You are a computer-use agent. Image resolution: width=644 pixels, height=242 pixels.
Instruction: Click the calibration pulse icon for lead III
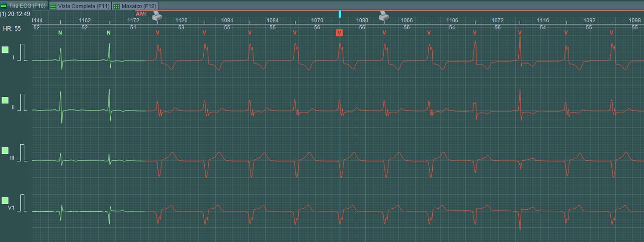pyautogui.click(x=22, y=153)
